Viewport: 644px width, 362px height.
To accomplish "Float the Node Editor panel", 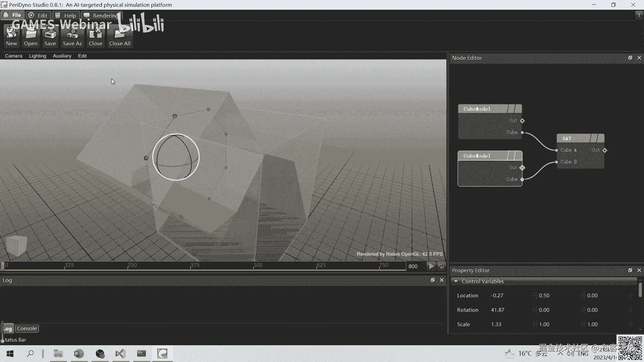I will pos(630,58).
